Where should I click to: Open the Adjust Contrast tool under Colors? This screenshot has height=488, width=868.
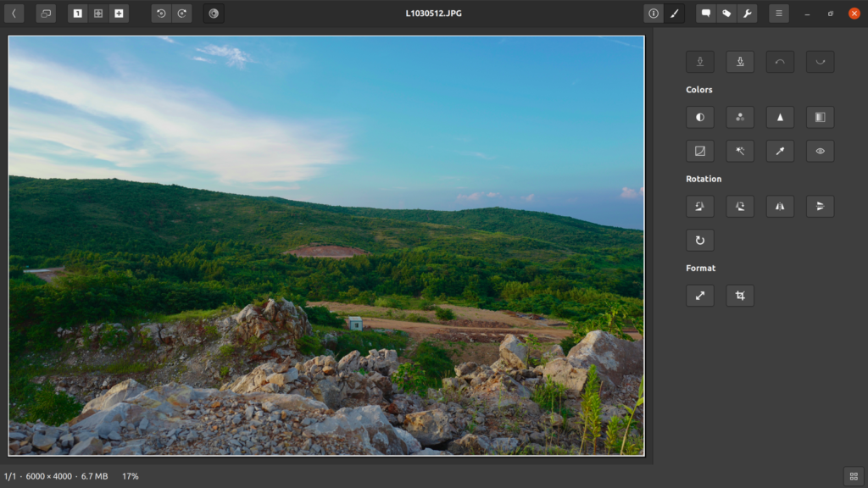699,118
